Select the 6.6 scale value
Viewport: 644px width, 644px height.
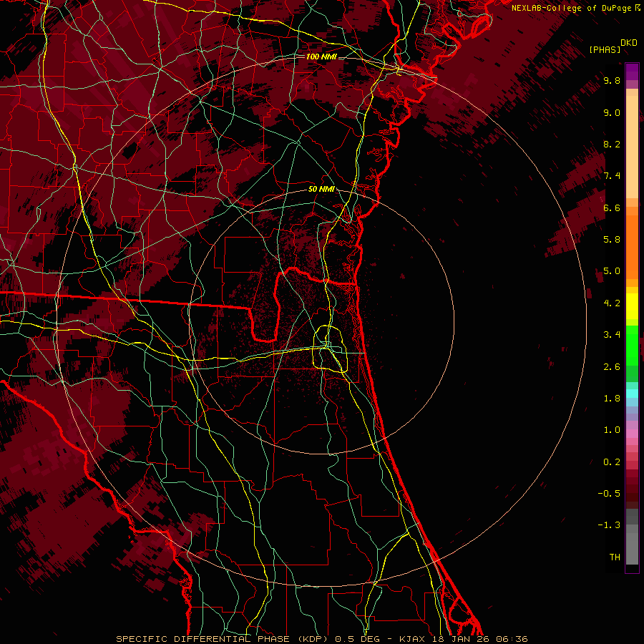point(612,208)
